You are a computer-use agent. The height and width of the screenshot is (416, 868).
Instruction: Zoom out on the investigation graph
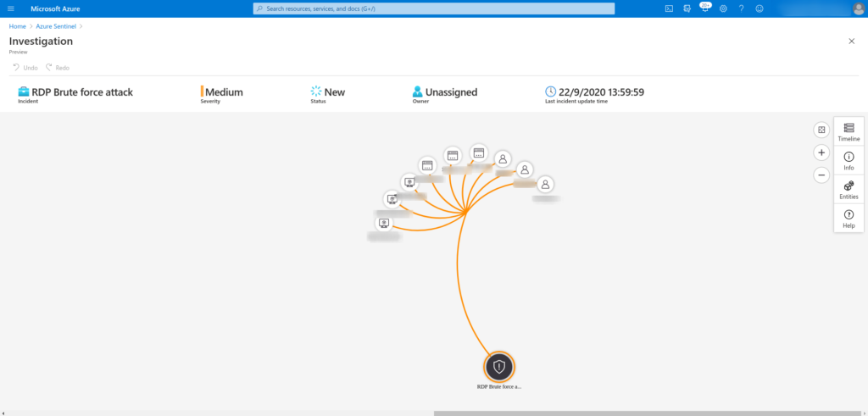click(x=821, y=175)
